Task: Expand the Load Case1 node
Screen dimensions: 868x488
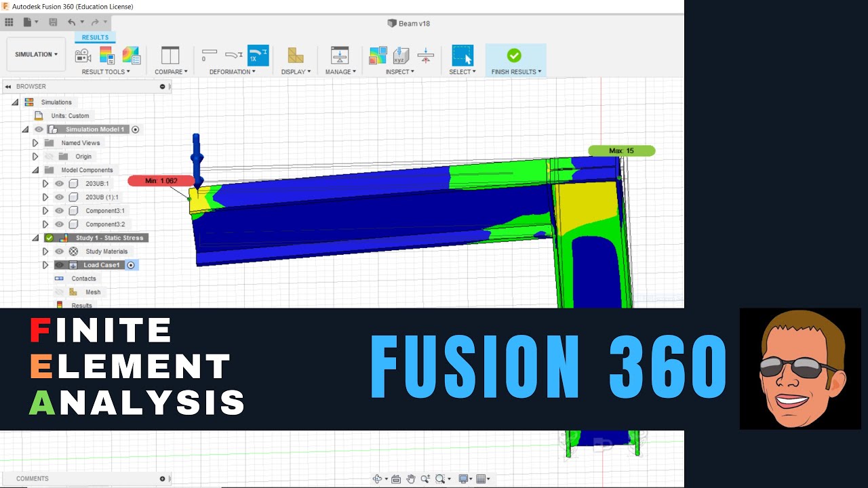Action: (45, 265)
